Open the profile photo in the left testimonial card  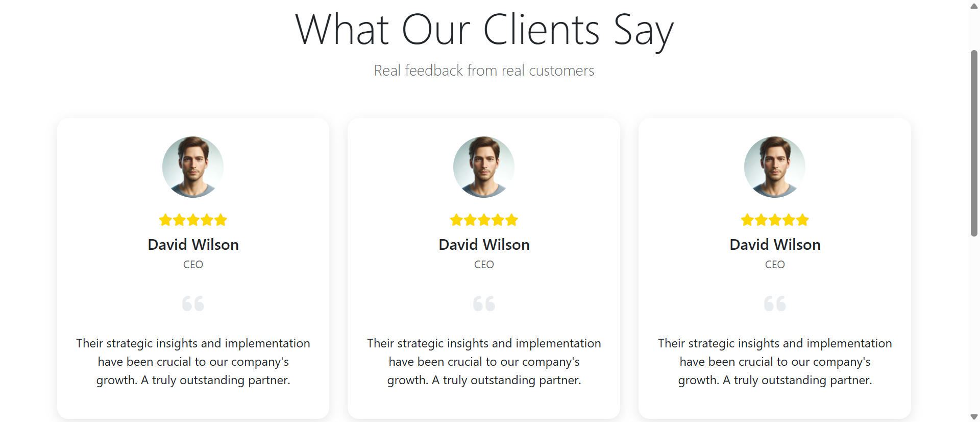coord(193,167)
